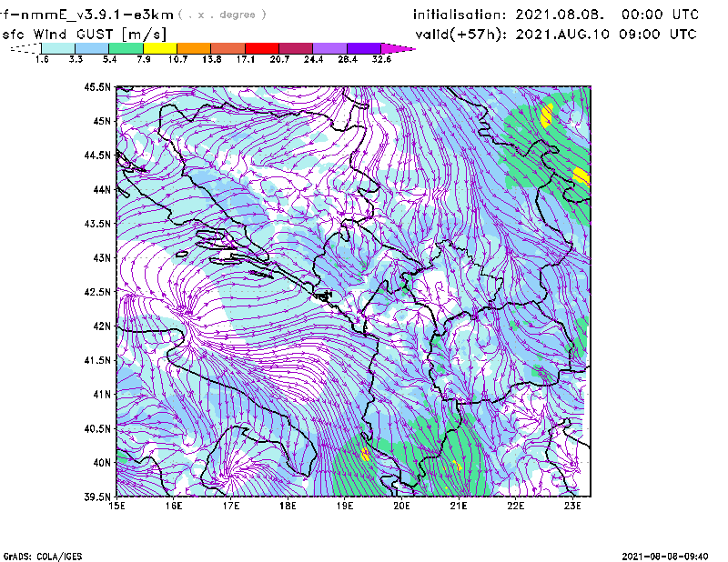Click the legend value 13.8
The height and width of the screenshot is (562, 728).
tap(212, 59)
